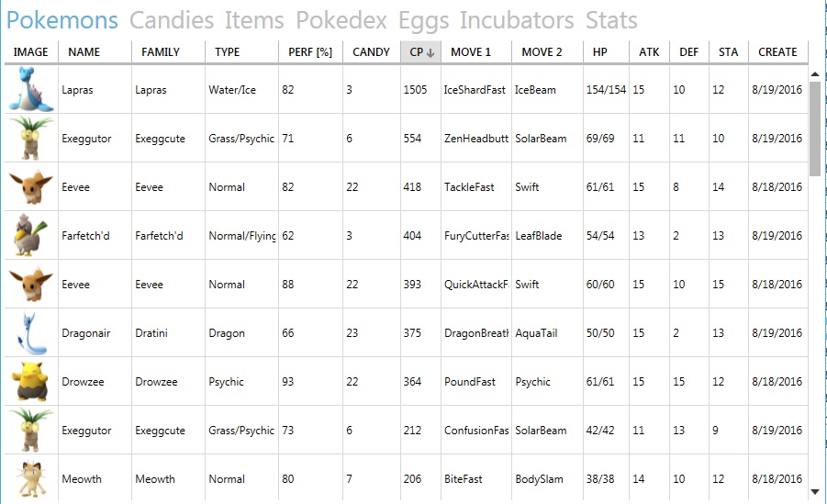The height and width of the screenshot is (504, 827).
Task: Sort list by CANDY column header
Action: point(372,52)
